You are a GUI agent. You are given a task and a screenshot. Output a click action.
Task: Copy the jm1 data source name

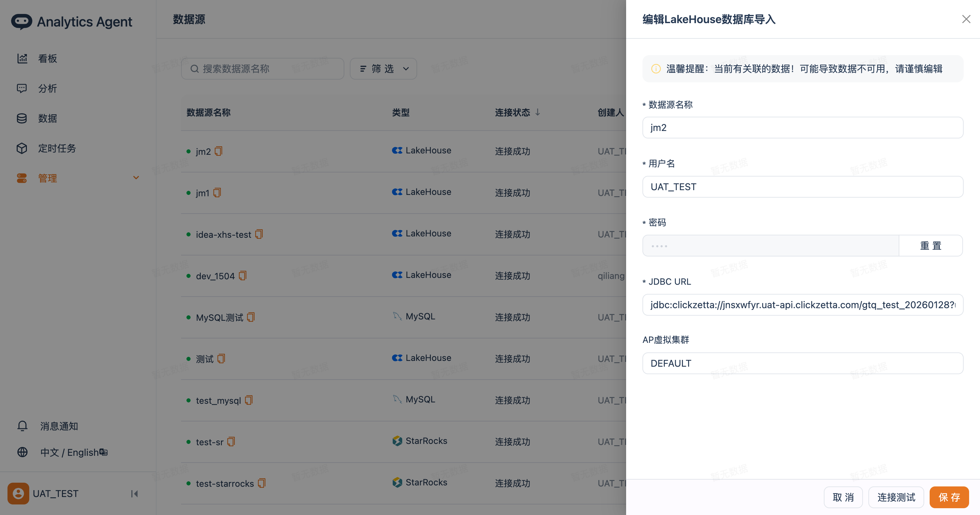tap(217, 193)
